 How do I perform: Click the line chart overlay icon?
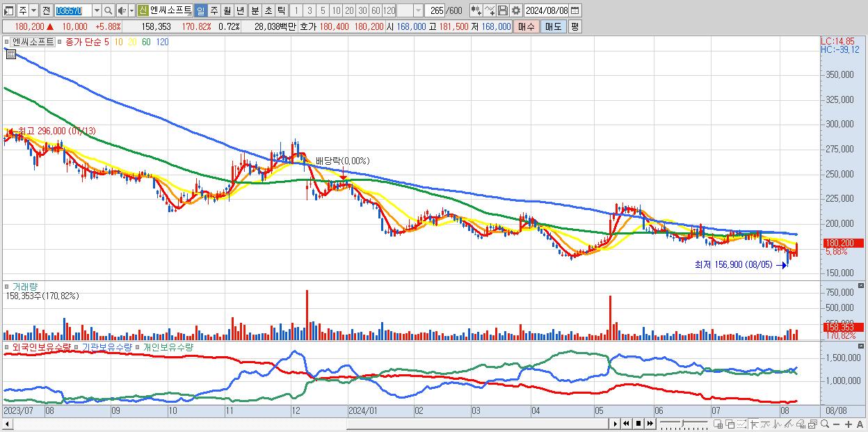click(x=766, y=424)
